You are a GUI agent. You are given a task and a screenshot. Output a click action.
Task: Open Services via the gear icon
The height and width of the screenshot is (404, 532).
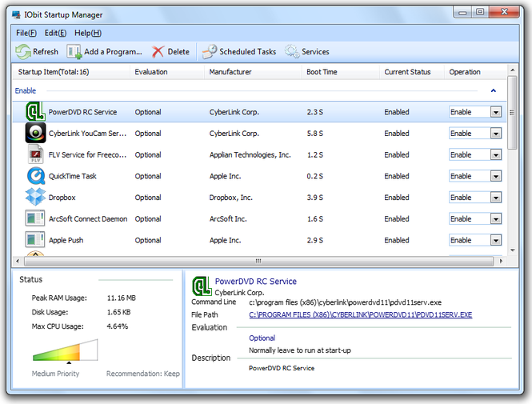pos(292,51)
